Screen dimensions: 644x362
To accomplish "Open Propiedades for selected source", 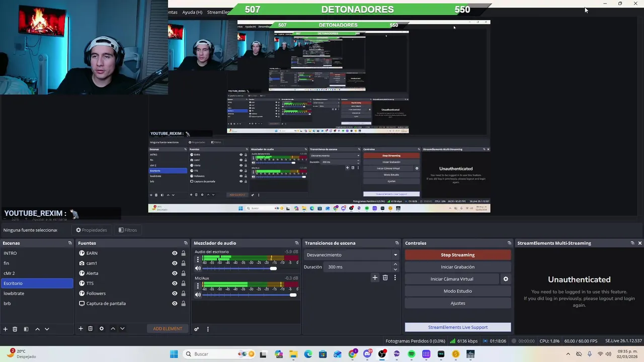I will [x=92, y=230].
